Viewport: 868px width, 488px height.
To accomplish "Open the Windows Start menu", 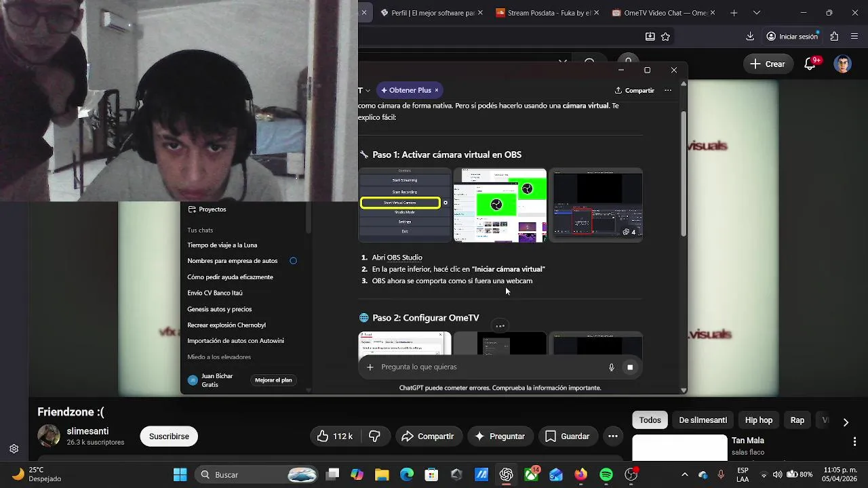I will coord(180,474).
